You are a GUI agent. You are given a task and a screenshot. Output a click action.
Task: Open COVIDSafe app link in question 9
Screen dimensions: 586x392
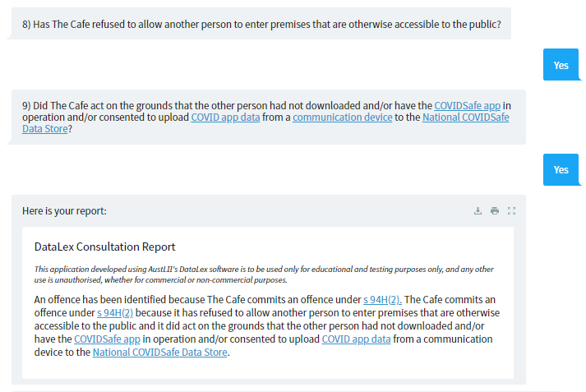click(x=467, y=106)
